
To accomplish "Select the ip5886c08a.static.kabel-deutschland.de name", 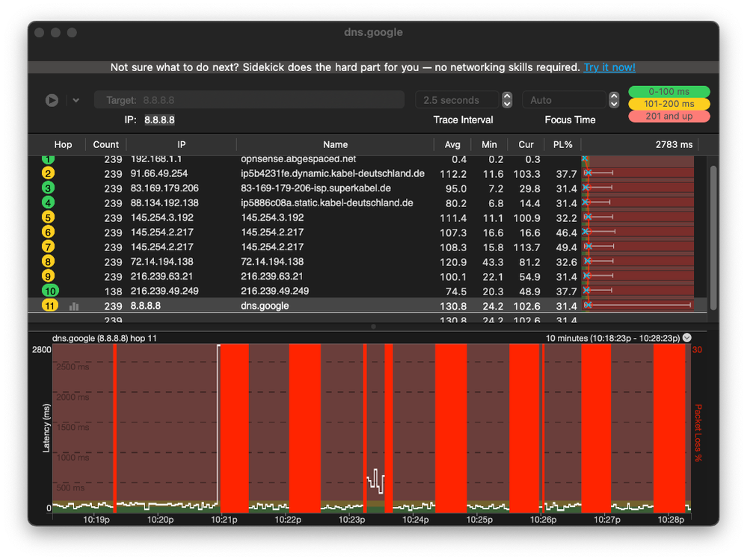I will [327, 203].
